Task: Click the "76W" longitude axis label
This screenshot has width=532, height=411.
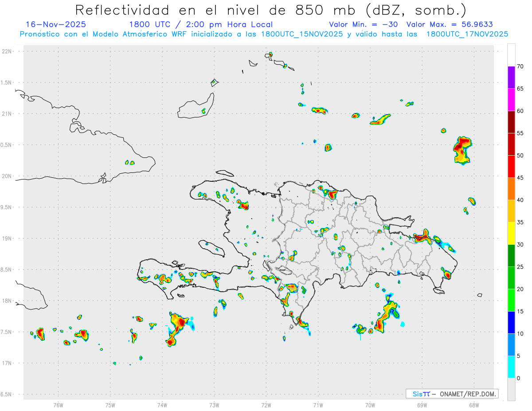Action: (58, 405)
